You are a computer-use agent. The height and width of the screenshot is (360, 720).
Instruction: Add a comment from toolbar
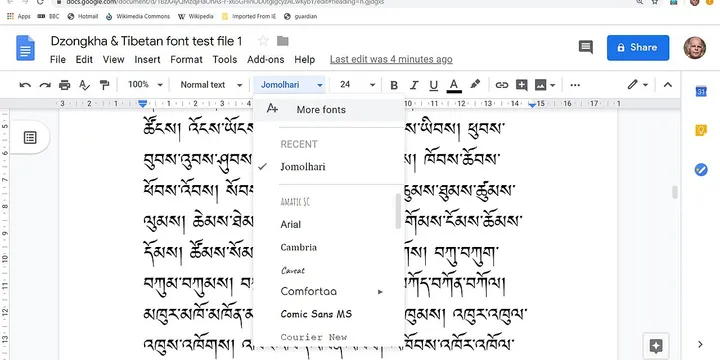coord(521,85)
